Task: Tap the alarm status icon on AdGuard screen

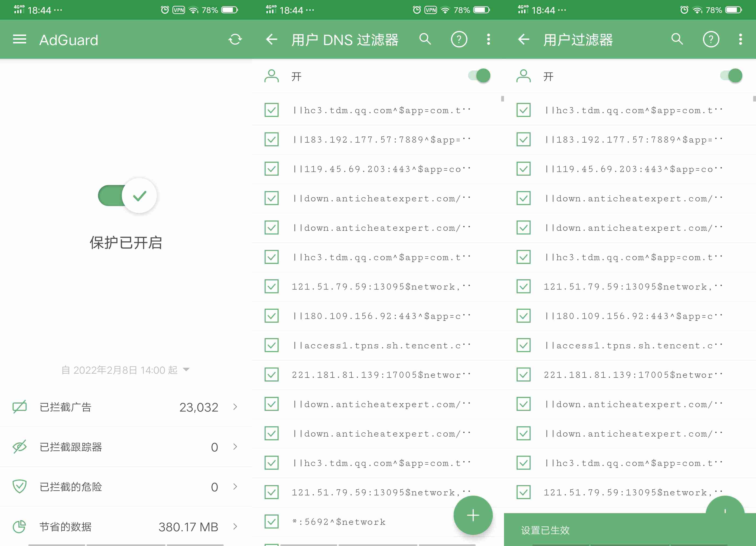Action: click(165, 10)
